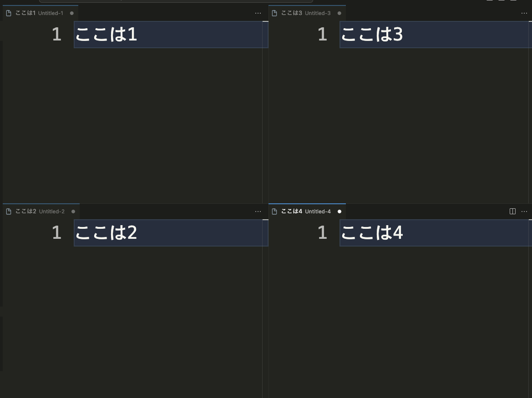The width and height of the screenshot is (532, 398).
Task: Close the unsaved Untitled-1 tab via its dot
Action: click(71, 13)
